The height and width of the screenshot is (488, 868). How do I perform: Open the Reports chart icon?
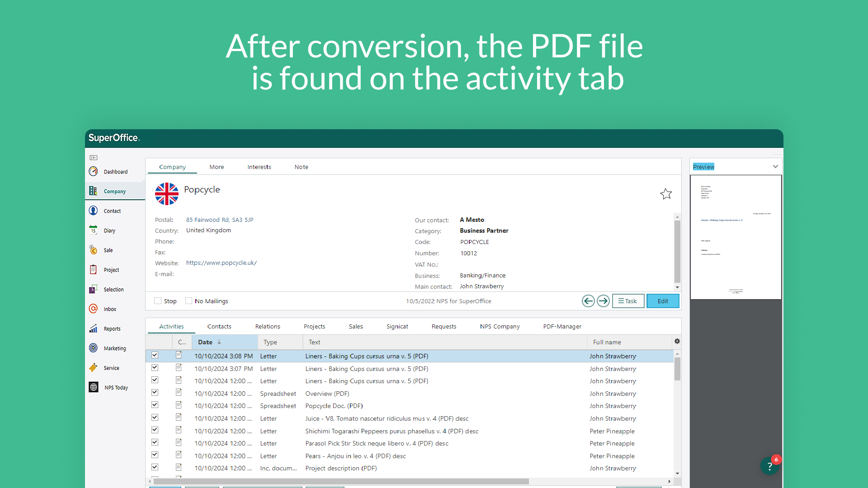(93, 328)
